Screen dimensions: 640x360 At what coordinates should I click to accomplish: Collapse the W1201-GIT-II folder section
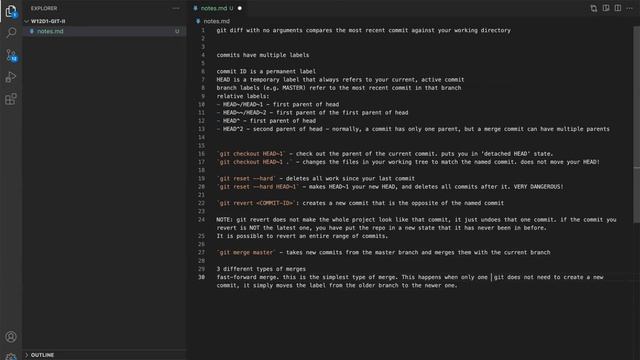point(48,21)
